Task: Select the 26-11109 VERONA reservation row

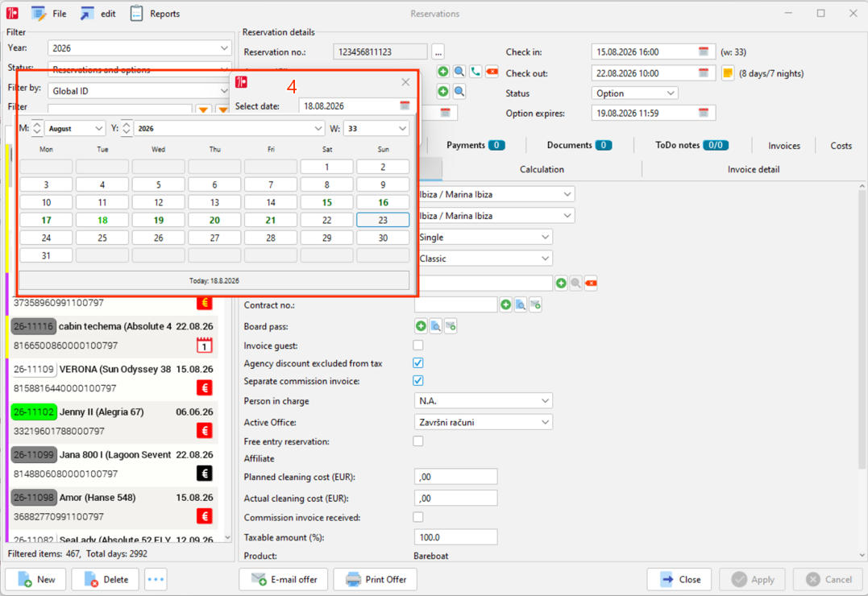Action: click(112, 379)
